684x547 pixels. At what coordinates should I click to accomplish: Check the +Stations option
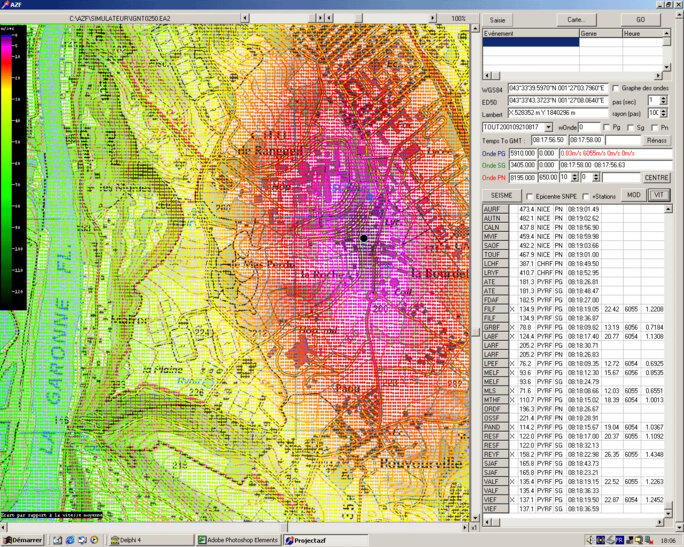pos(587,196)
